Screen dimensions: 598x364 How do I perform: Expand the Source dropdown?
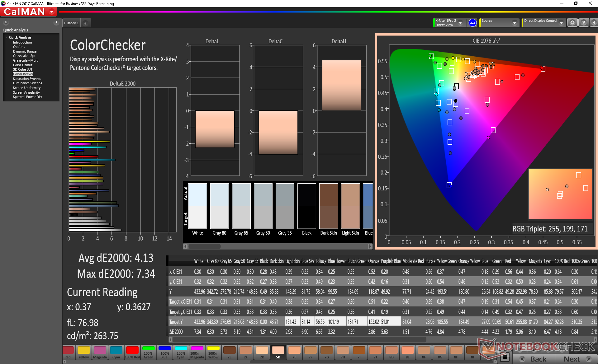(515, 23)
